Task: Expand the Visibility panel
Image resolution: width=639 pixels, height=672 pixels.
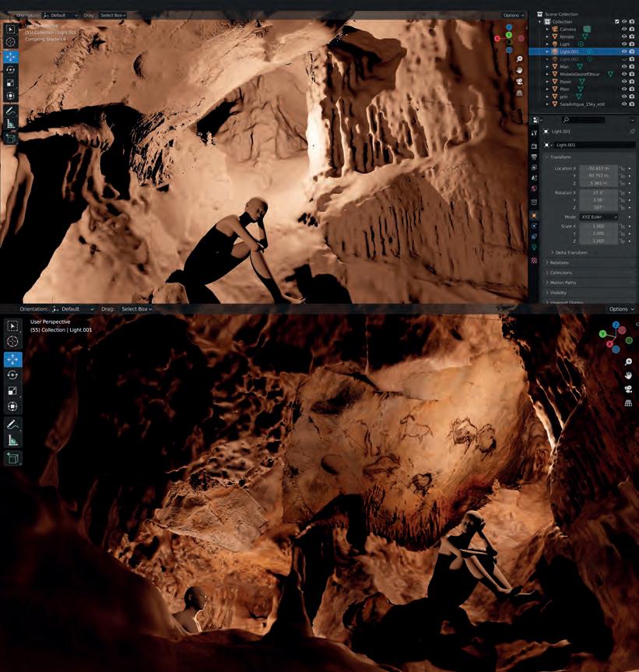Action: tap(558, 292)
